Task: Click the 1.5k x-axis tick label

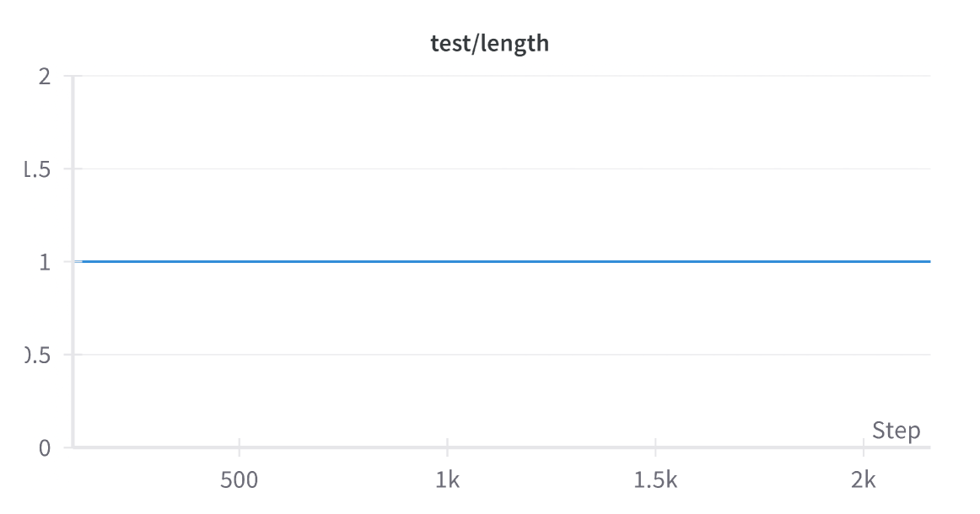Action: pos(655,481)
